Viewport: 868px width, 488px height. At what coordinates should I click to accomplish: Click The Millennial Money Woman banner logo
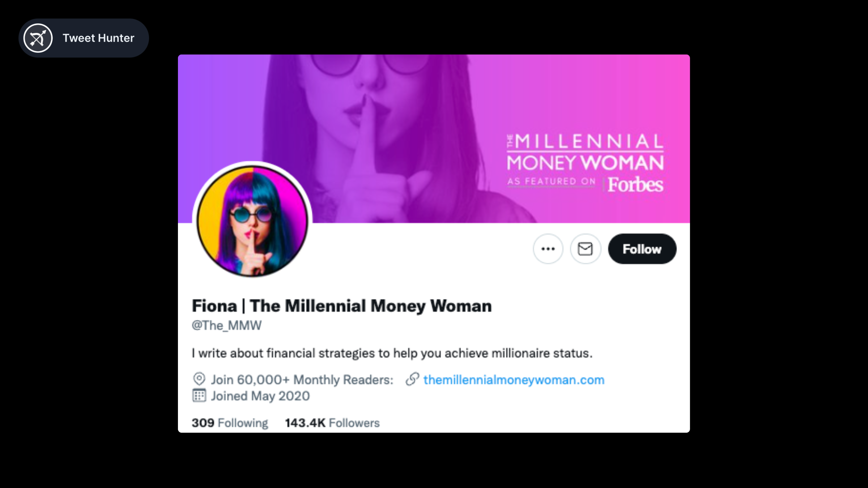click(x=585, y=152)
